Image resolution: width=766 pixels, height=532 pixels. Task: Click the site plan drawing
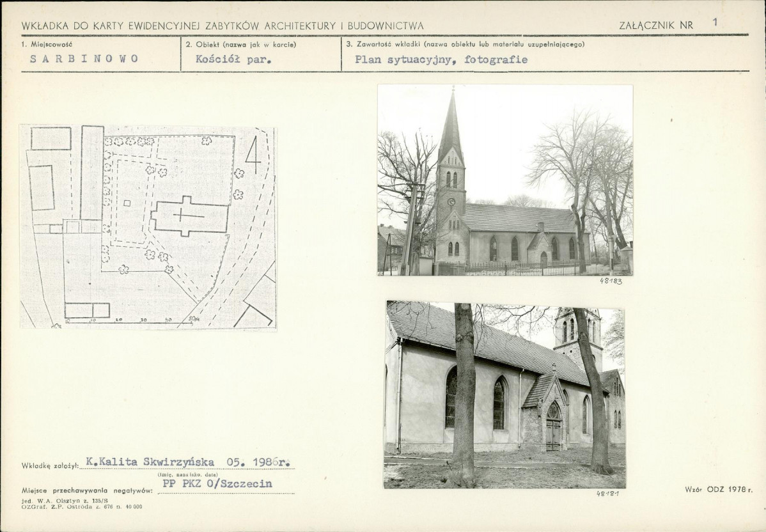pos(148,228)
